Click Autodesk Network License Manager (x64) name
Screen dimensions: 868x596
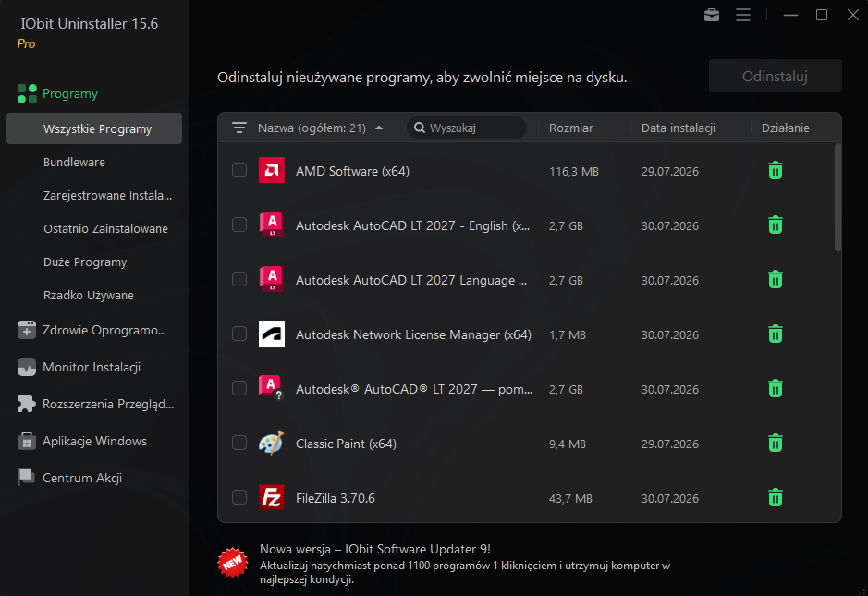coord(413,334)
